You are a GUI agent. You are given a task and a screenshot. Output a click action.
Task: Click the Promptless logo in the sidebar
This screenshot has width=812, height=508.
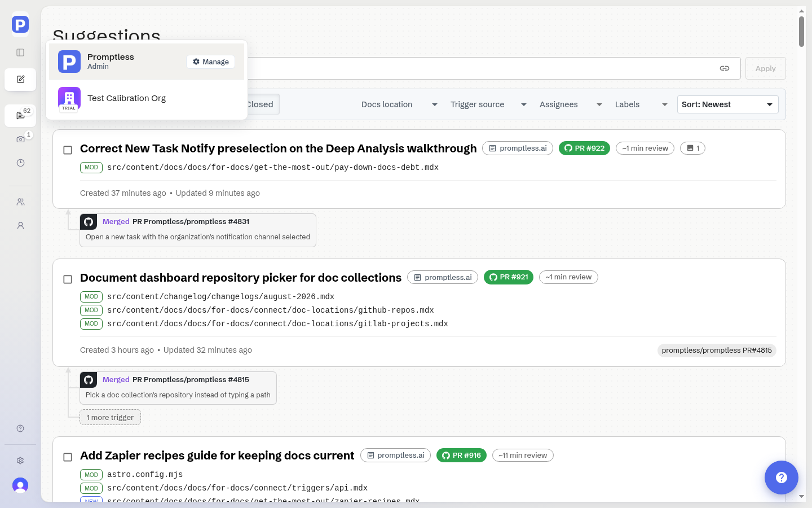pos(20,24)
